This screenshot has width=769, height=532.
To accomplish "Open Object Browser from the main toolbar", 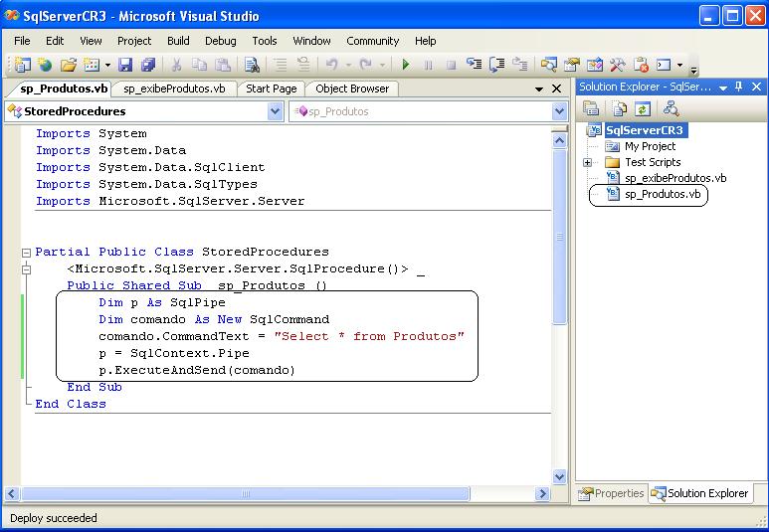I will pyautogui.click(x=594, y=65).
